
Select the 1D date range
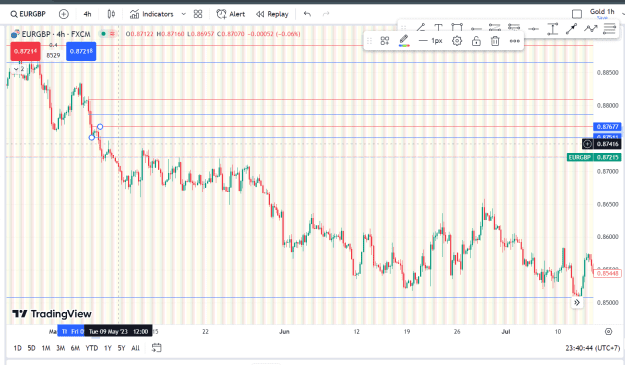pos(18,348)
